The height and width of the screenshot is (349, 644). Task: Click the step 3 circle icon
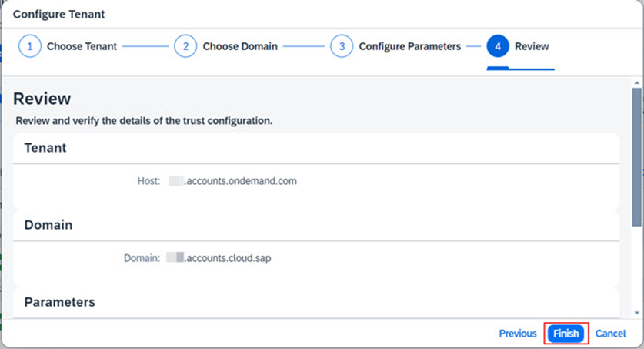pos(342,46)
